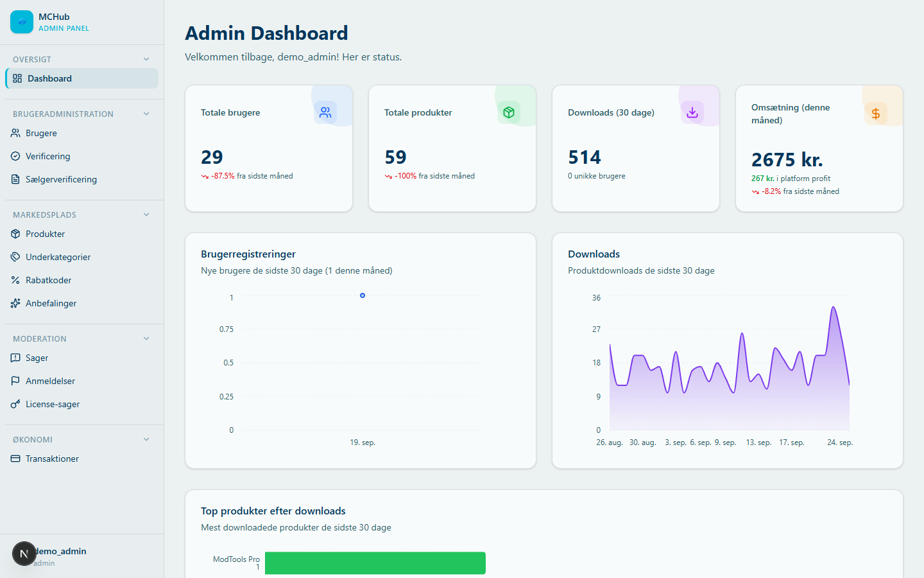Open the Rabatkoder link

coord(81,280)
